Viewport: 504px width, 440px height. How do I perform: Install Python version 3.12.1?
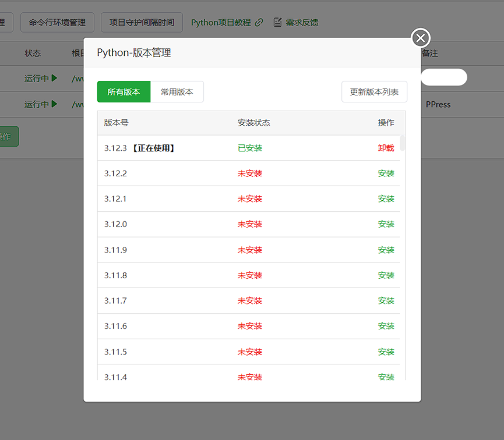tap(386, 199)
